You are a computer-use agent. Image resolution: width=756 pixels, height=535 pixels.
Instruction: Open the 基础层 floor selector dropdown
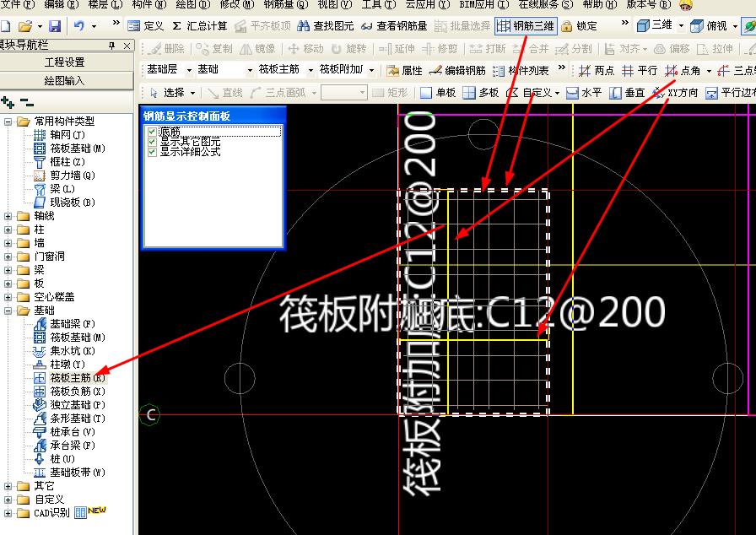187,71
